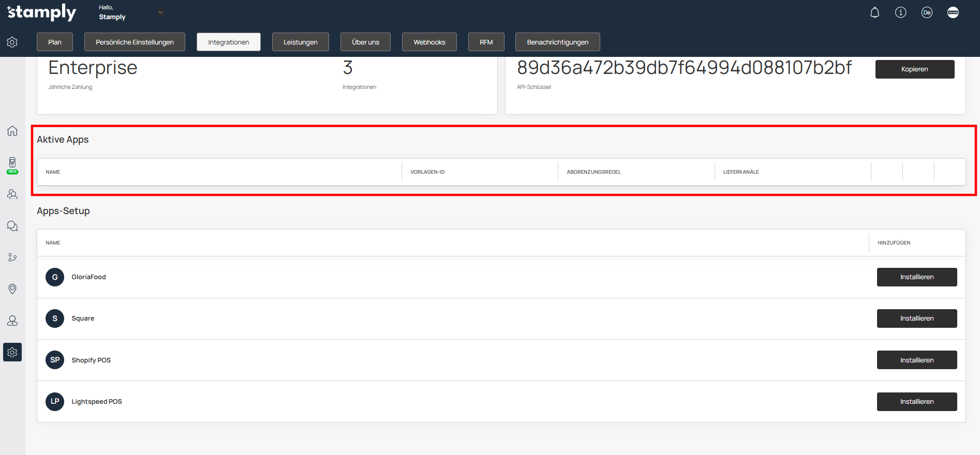Image resolution: width=980 pixels, height=455 pixels.
Task: Click the location pin sidebar icon
Action: (x=12, y=289)
